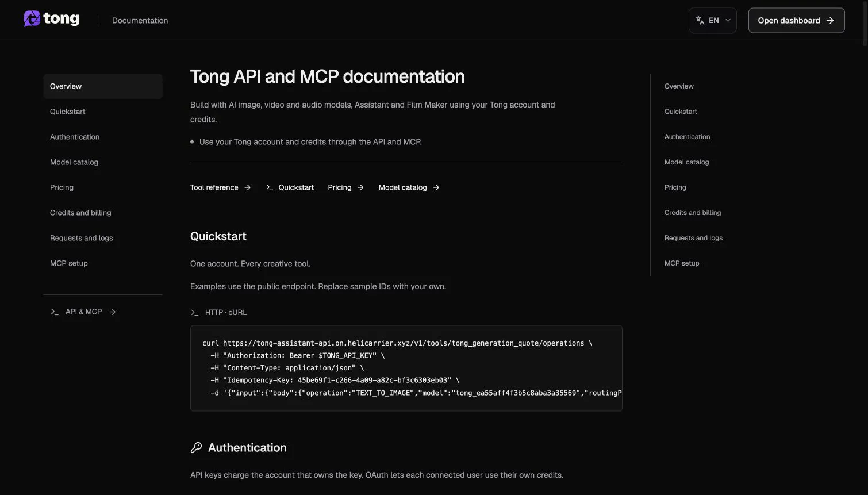Click terminal icon before Quickstart link
The image size is (868, 495).
click(x=270, y=187)
